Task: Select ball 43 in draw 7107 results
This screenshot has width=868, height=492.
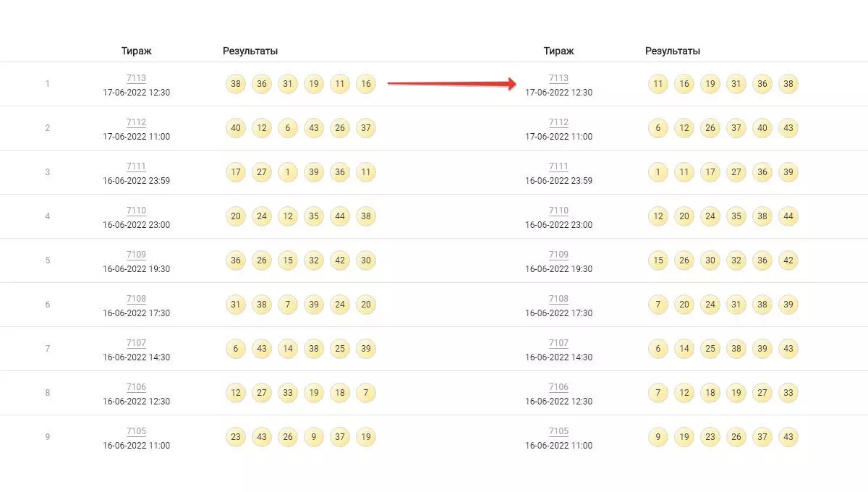Action: tap(261, 349)
